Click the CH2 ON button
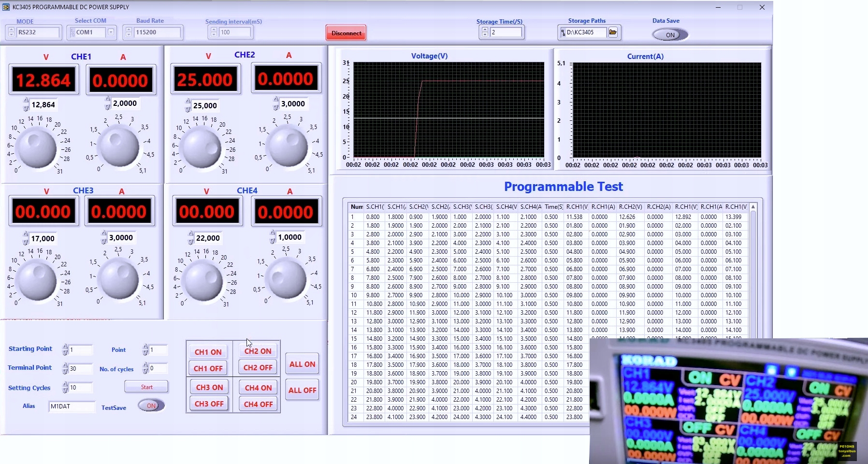 point(258,351)
